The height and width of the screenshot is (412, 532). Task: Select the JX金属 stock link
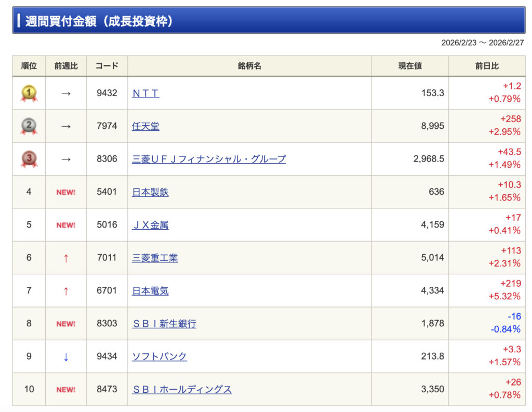150,225
